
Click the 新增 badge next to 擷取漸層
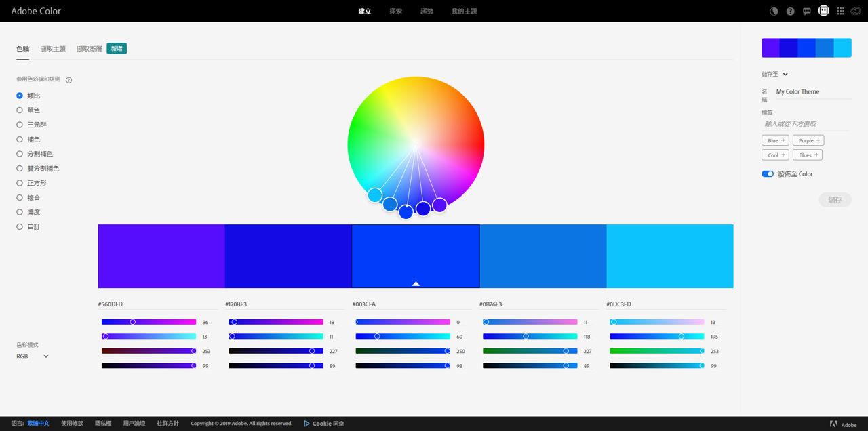click(117, 49)
